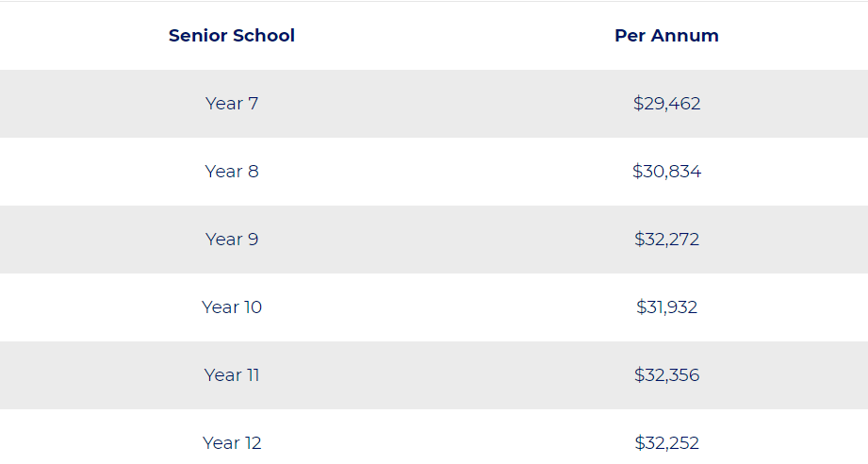This screenshot has height=464, width=868.
Task: Click the Per Annum column header
Action: point(666,36)
